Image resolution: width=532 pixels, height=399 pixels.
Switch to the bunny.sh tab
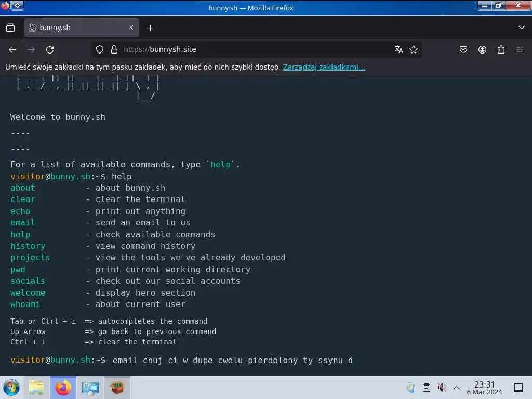pyautogui.click(x=82, y=28)
